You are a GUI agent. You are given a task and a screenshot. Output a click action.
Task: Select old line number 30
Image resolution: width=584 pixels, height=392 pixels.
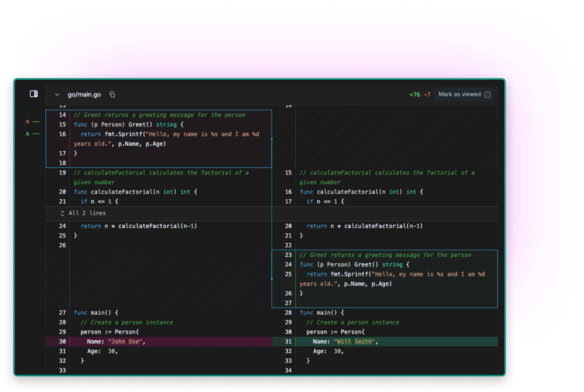coord(63,342)
